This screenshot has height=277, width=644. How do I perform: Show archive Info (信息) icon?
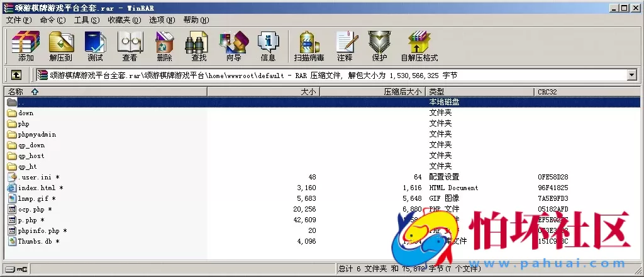coord(268,46)
